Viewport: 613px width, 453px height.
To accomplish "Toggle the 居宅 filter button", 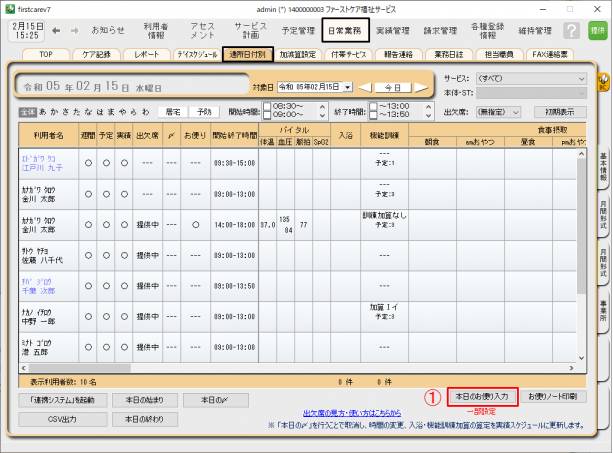I will point(172,113).
